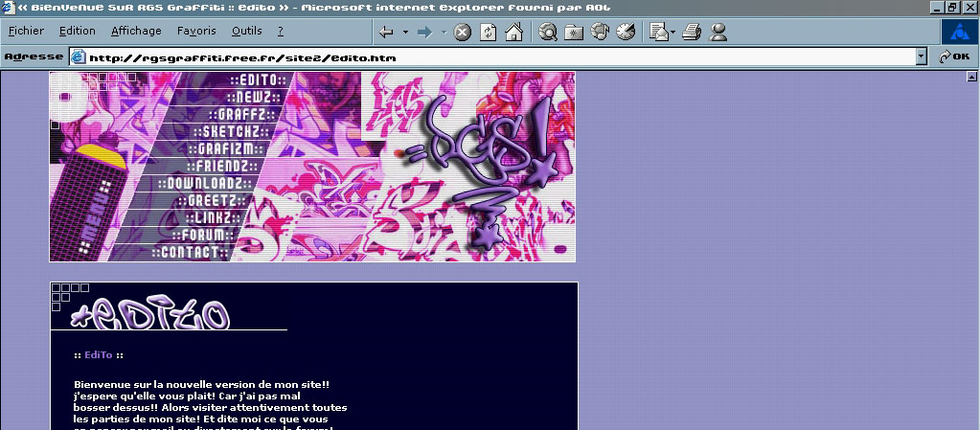Viewport: 980px width, 430px height.
Task: Close the Internet Explorer window
Action: coord(969,8)
